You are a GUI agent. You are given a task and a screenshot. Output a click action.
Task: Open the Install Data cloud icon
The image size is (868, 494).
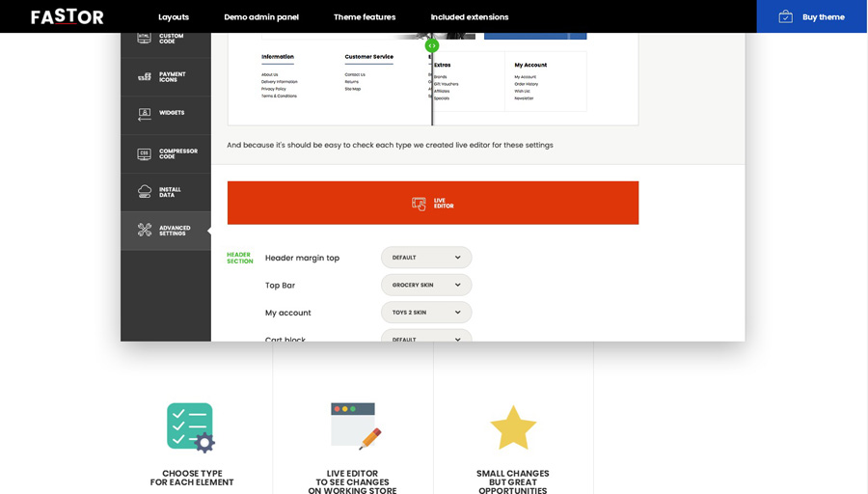144,191
